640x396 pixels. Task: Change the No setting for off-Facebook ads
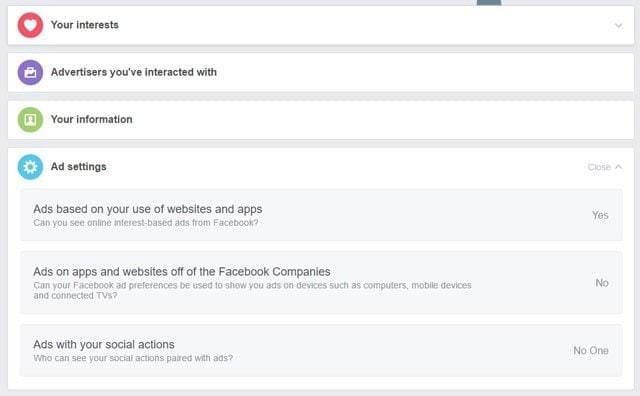tap(602, 283)
